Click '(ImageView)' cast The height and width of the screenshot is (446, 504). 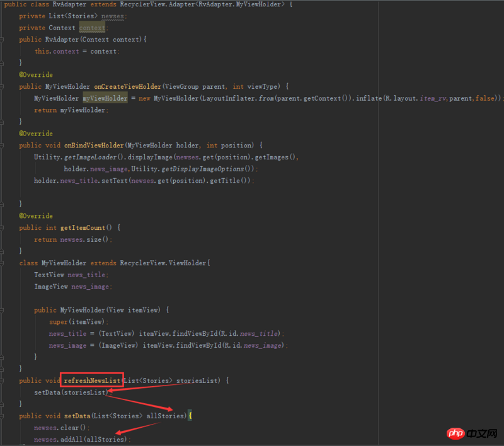(118, 346)
